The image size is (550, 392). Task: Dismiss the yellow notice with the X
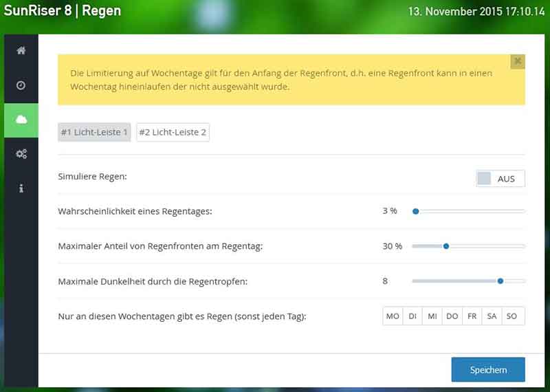pos(518,62)
